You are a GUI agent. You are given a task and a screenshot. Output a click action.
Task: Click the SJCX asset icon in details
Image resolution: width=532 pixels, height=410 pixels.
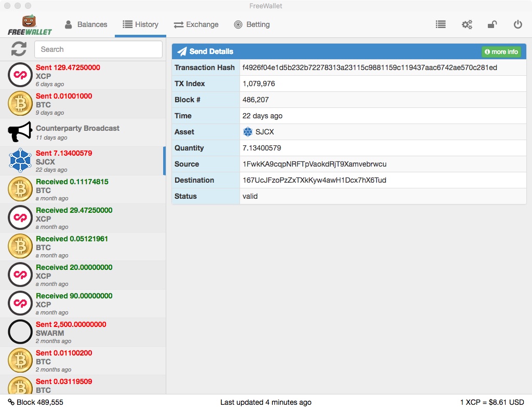coord(248,132)
